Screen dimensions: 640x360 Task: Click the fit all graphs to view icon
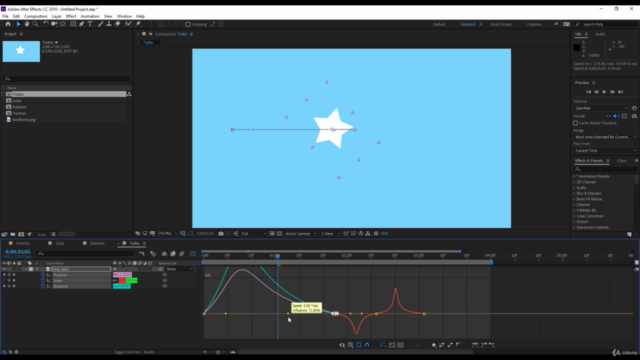tap(400, 345)
